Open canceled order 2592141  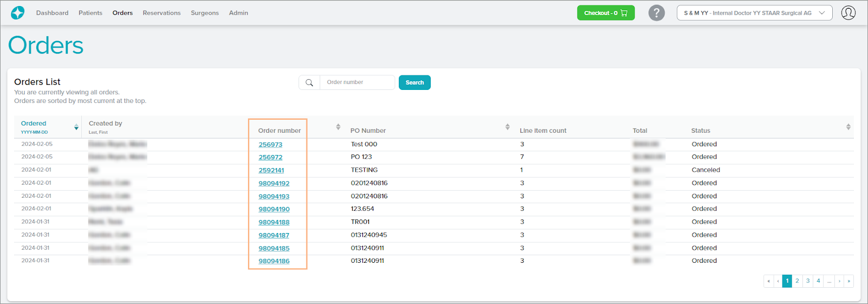pyautogui.click(x=271, y=170)
